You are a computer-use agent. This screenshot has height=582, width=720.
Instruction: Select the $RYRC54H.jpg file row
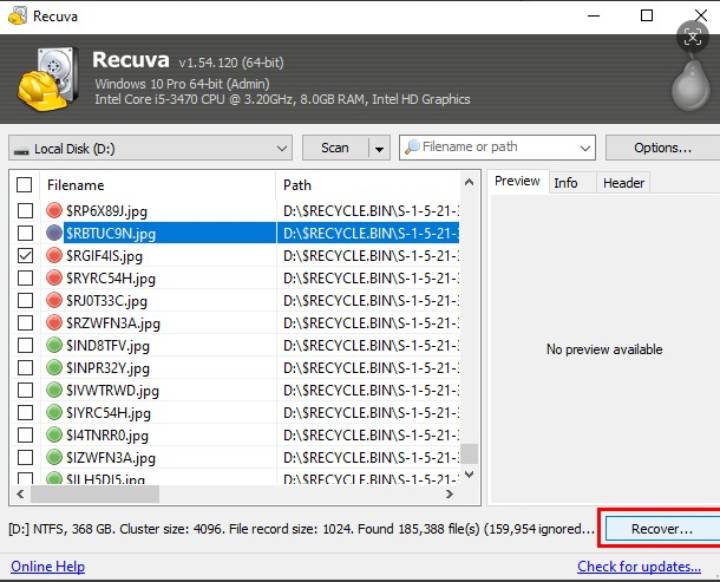pos(236,278)
